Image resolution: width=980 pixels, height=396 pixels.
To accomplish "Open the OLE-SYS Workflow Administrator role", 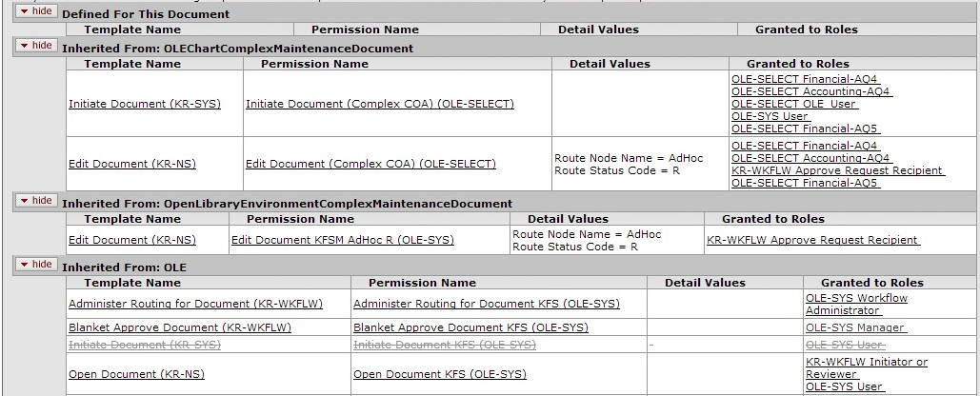I will (856, 305).
